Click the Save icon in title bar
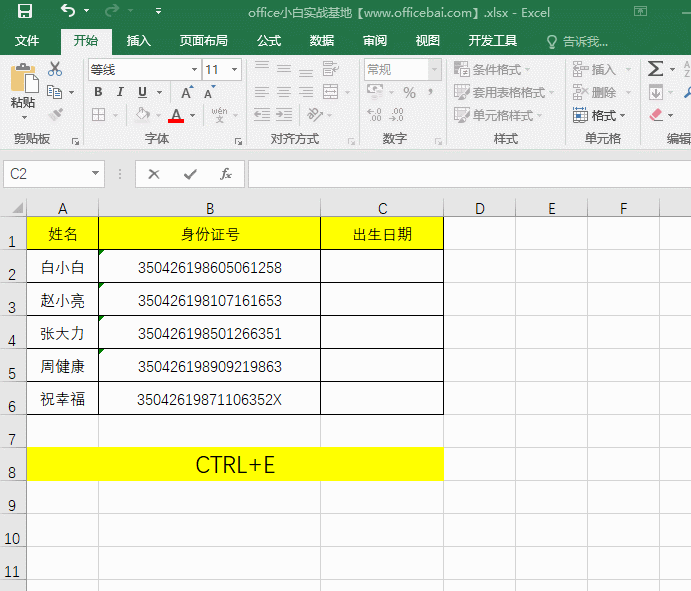This screenshot has height=591, width=691. pos(25,11)
